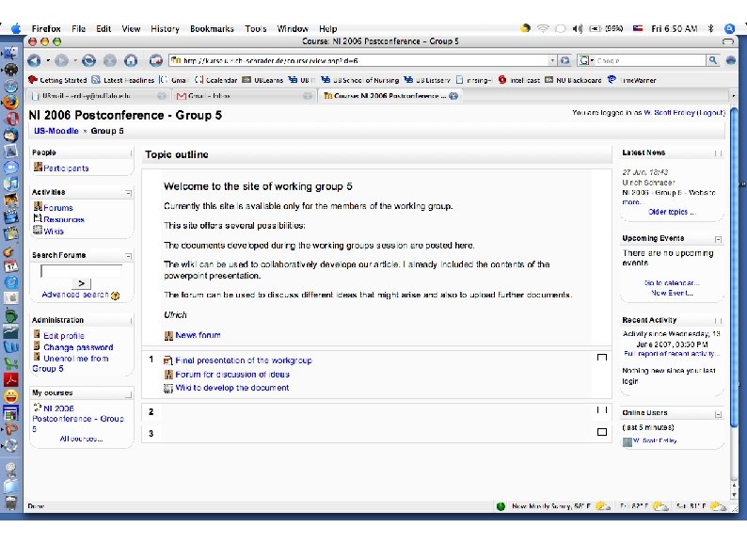The height and width of the screenshot is (560, 747).
Task: Hide the People block
Action: pyautogui.click(x=130, y=153)
